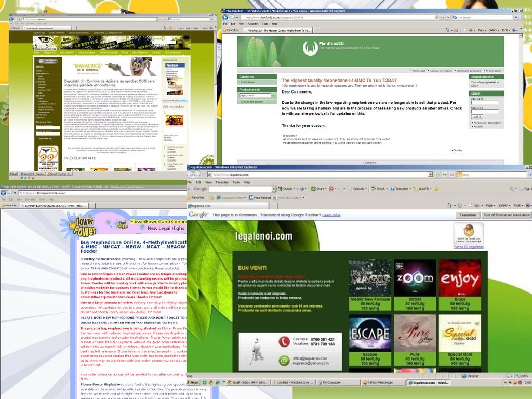
Task: Click the Plantfood2U round logo
Action: coord(310,48)
